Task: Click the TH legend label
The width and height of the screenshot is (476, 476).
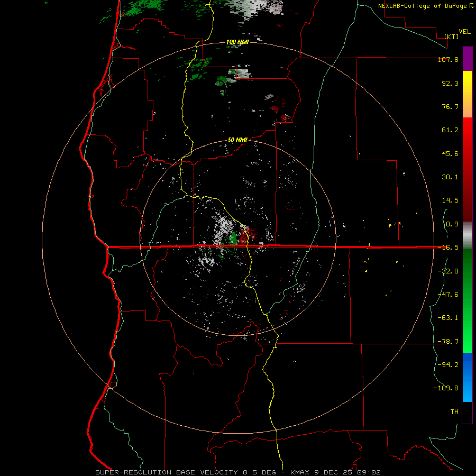Action: pos(454,412)
